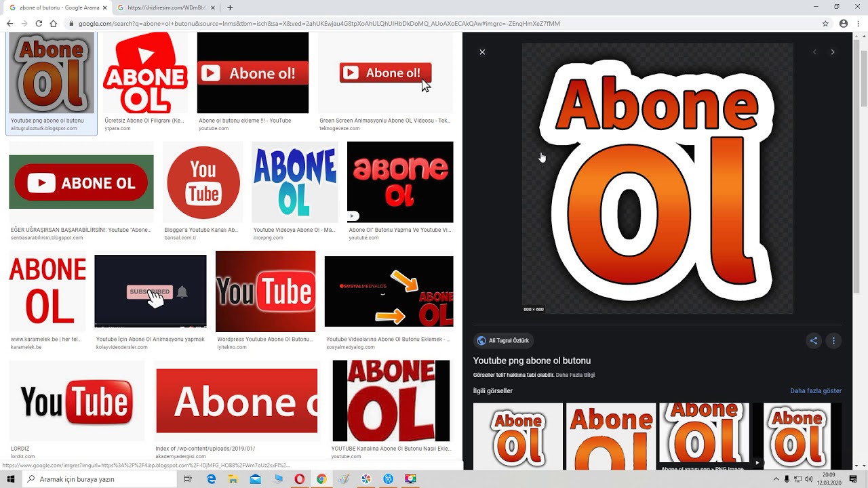Open the YOUTUBE Kanalına Abone Ol thumbnail
Screen dimensions: 868x488
pyautogui.click(x=391, y=401)
